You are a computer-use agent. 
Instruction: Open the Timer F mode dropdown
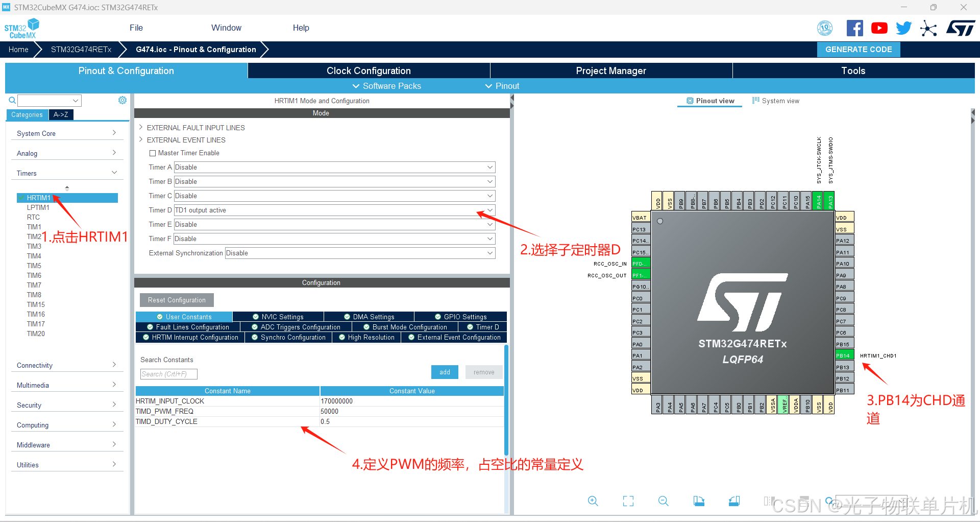[x=334, y=239]
